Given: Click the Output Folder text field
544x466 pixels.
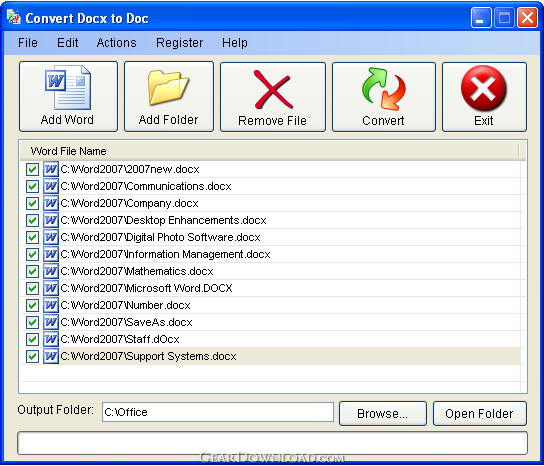Looking at the screenshot, I should (x=218, y=412).
